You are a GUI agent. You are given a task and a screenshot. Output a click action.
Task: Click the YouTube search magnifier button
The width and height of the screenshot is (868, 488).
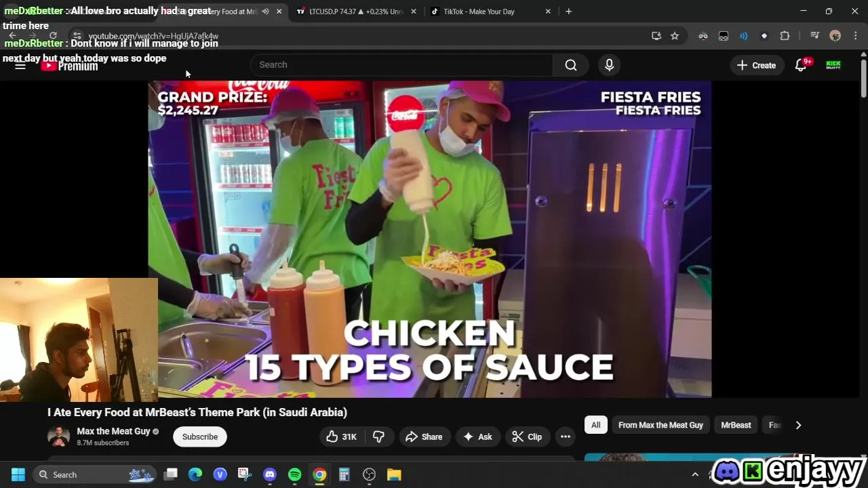coord(571,65)
